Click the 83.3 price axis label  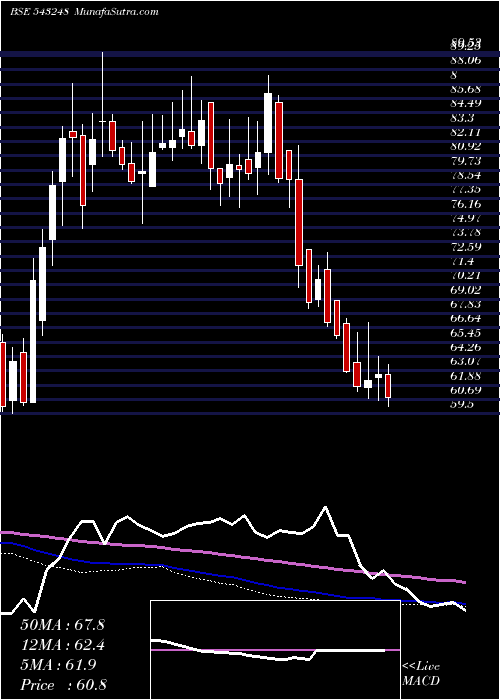tap(462, 118)
